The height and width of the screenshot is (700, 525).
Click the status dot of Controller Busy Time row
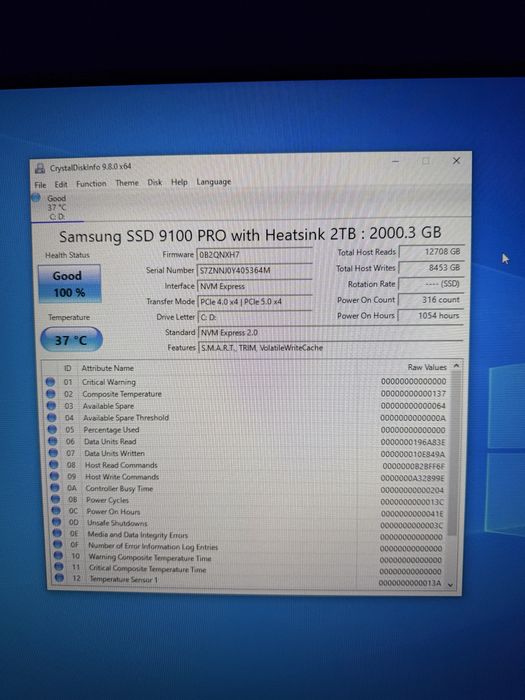pos(55,488)
